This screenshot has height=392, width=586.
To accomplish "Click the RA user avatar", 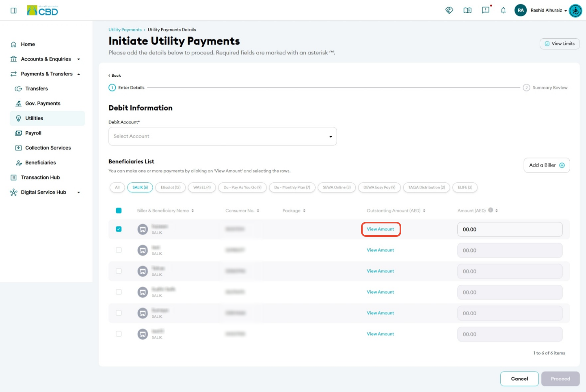I will (520, 10).
